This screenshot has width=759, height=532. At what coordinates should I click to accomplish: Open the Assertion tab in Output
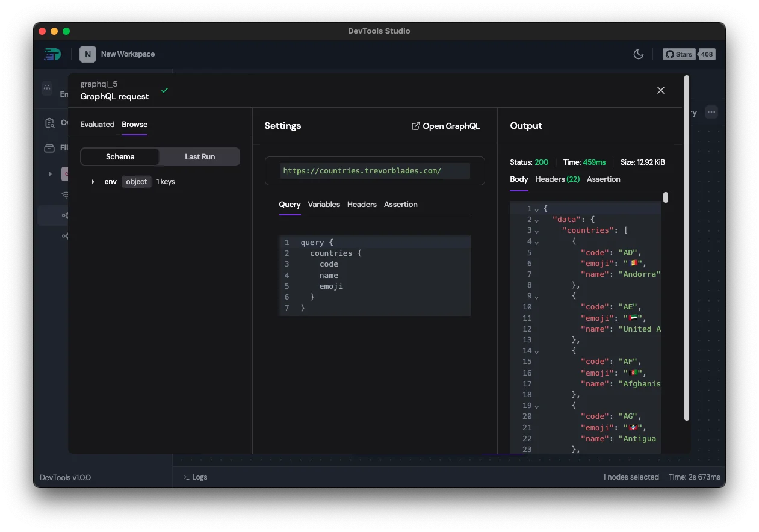click(603, 179)
